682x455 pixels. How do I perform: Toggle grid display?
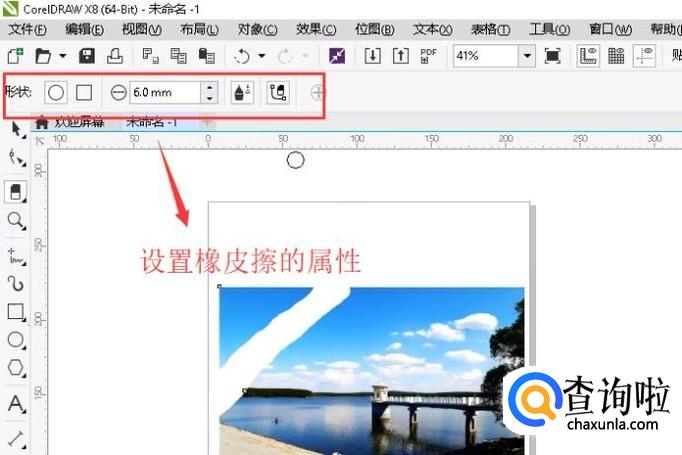616,56
